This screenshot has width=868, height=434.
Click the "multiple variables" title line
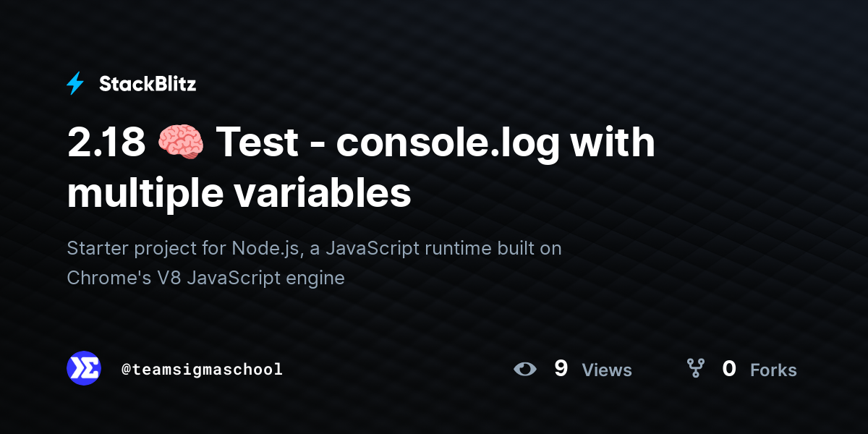coord(239,193)
